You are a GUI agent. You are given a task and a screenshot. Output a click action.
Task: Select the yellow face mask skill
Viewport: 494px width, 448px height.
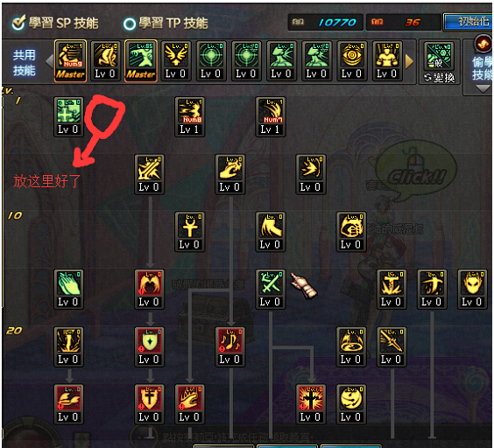(x=472, y=289)
